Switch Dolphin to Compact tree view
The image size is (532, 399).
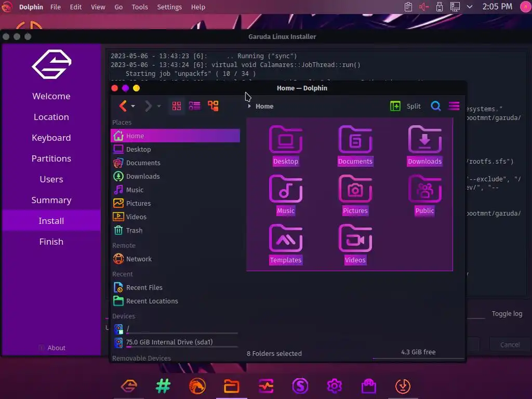213,106
